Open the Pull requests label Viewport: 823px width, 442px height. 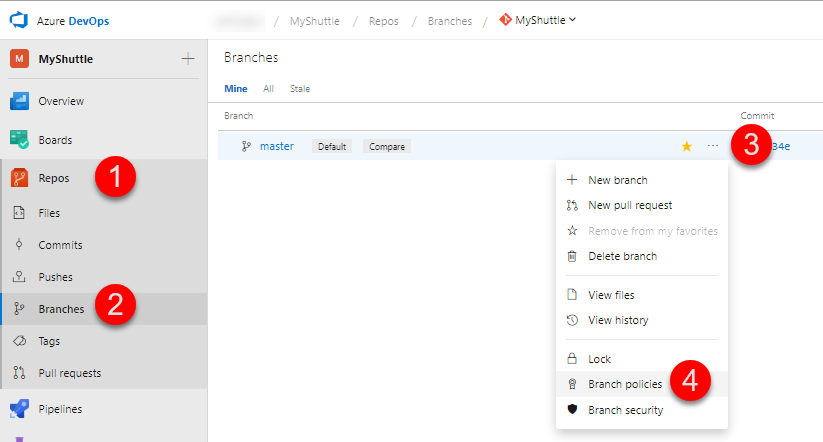point(69,373)
